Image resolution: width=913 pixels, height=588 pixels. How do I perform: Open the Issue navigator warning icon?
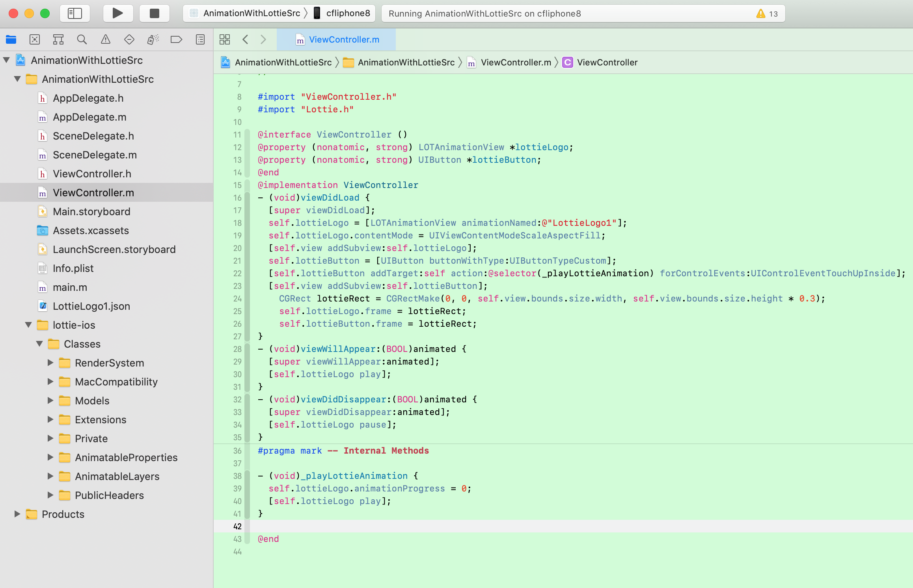tap(105, 39)
